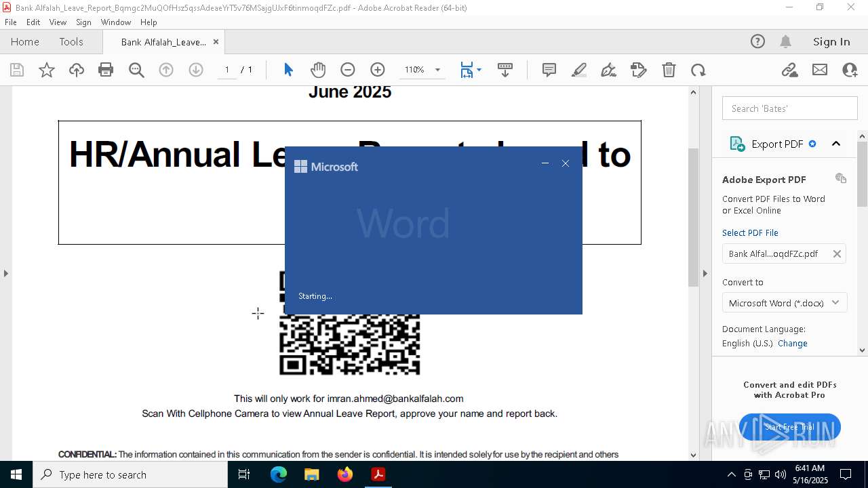Delete page using the trash icon
This screenshot has width=868, height=488.
[669, 70]
